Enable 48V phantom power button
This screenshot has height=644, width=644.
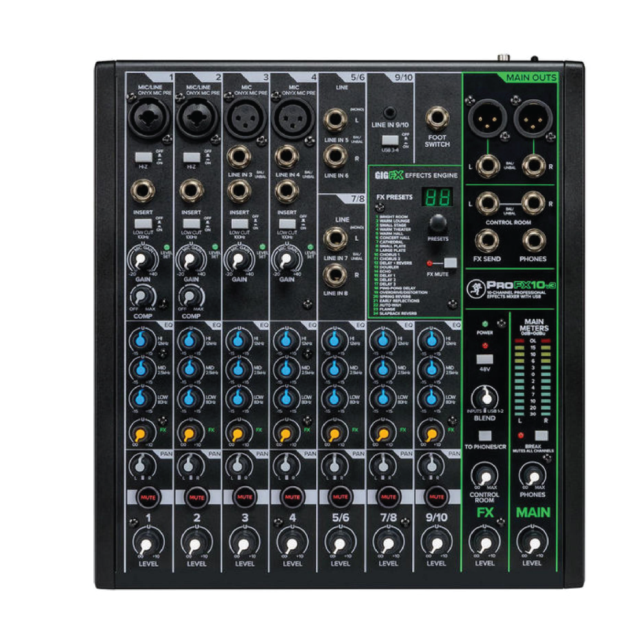(x=485, y=360)
